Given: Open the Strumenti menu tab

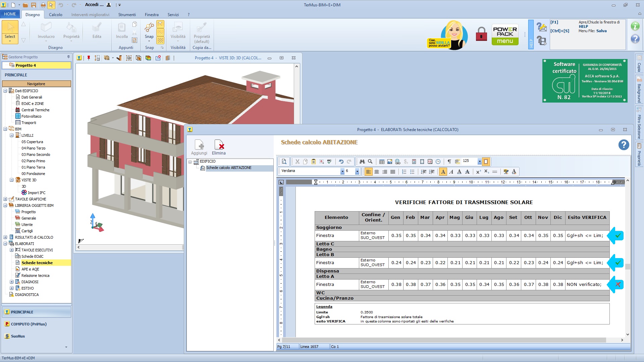Looking at the screenshot, I should point(127,14).
